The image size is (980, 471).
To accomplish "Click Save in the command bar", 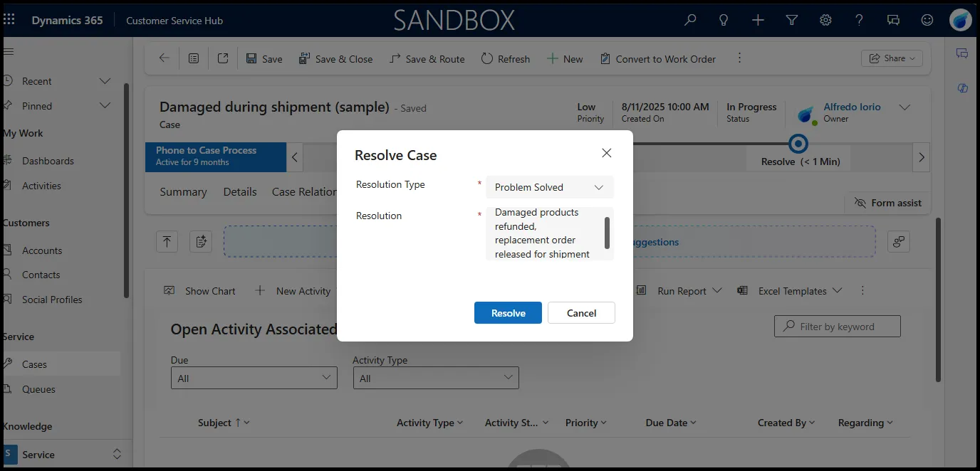I will [x=264, y=59].
